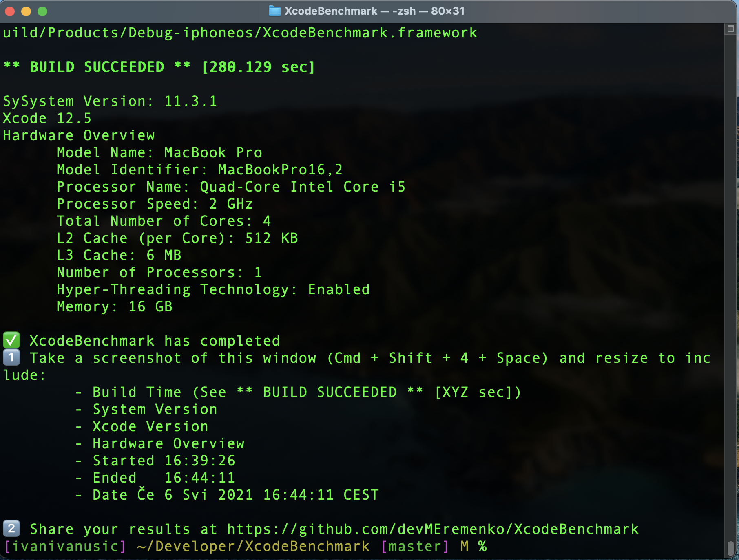Open the github.com/devMEremenko/XcodeBenchmark link
739x560 pixels.
click(x=433, y=529)
